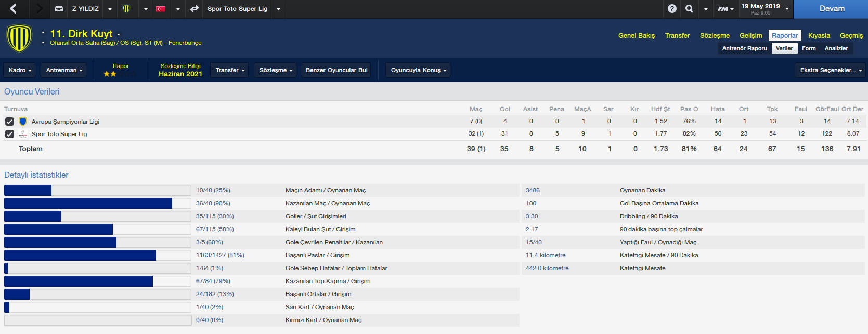Sort by the Pas O column header
Viewport: 868px width, 334px height.
pos(689,109)
